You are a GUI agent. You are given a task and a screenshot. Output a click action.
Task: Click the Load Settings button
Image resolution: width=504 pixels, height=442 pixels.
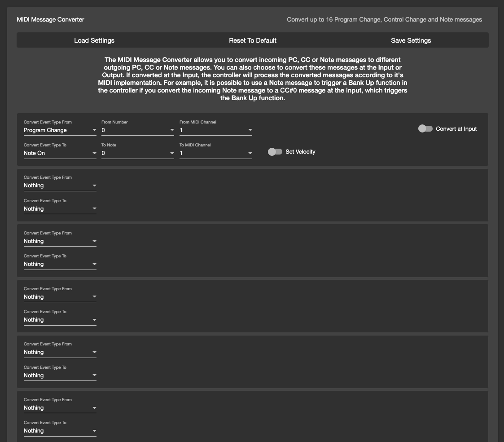click(94, 40)
